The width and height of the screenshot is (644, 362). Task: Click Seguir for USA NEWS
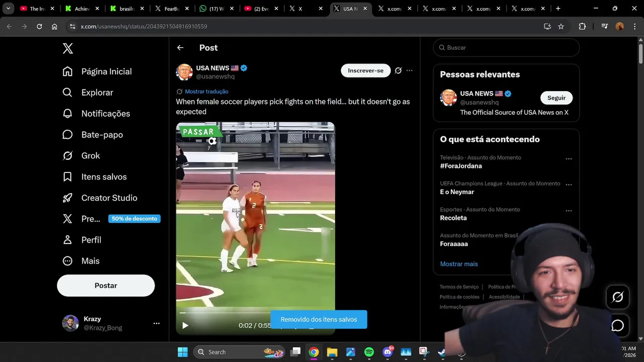[556, 98]
